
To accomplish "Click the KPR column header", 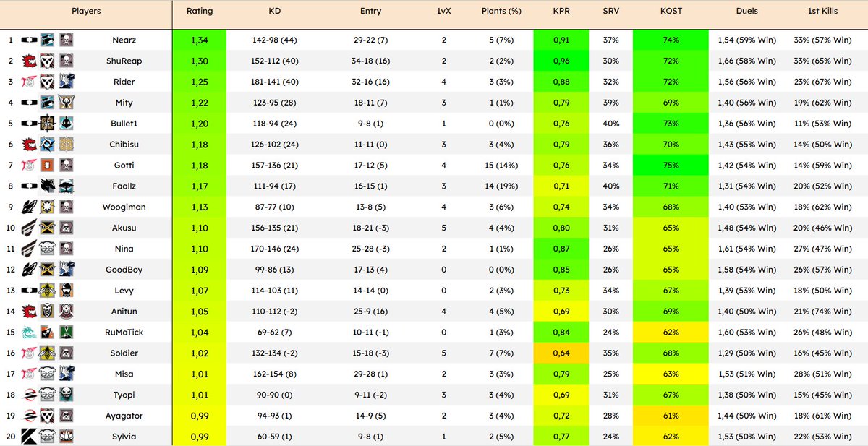I will pos(561,12).
